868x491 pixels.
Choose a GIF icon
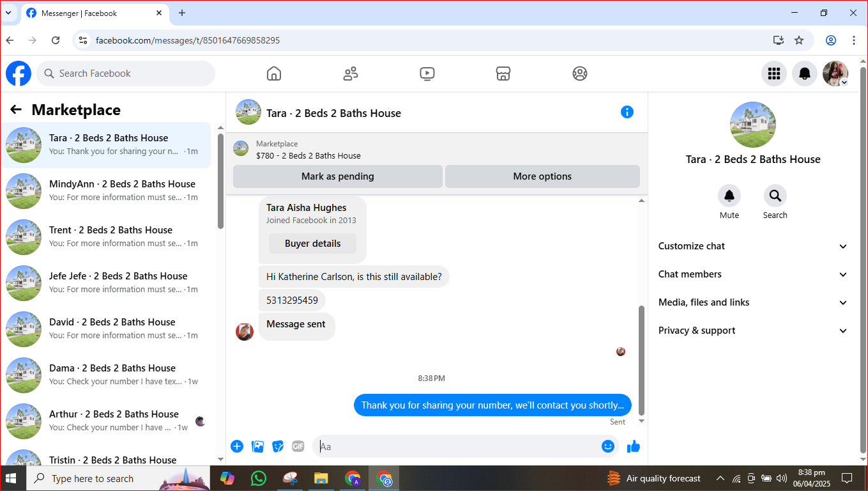pos(298,446)
